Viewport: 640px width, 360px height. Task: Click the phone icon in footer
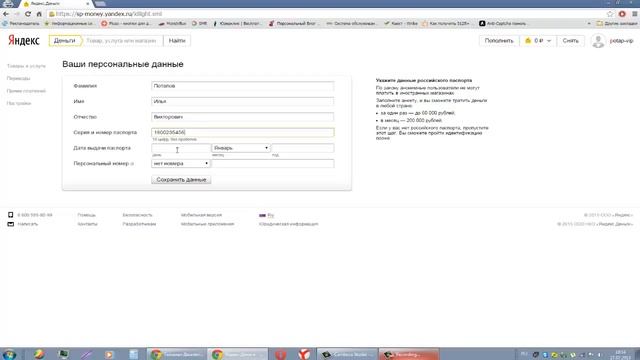(11, 215)
